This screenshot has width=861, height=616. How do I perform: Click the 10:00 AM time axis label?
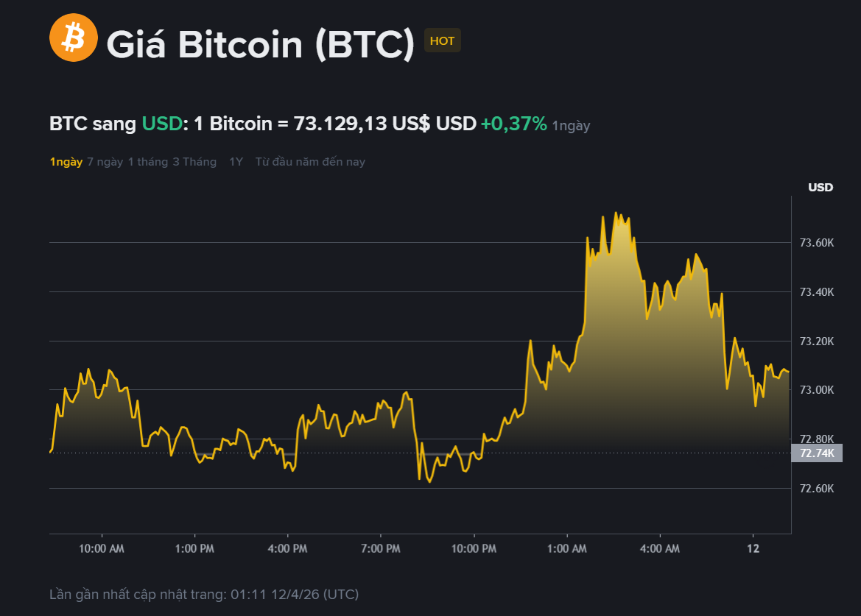(102, 549)
